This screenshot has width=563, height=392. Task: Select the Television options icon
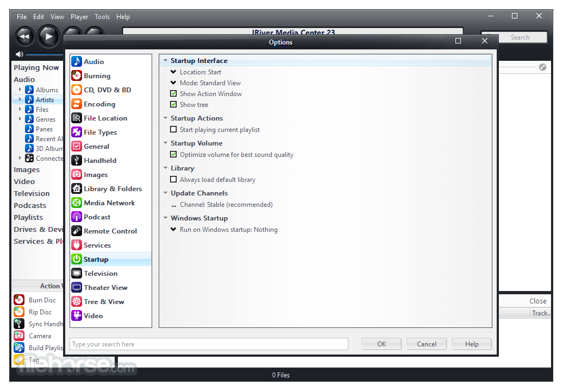(77, 273)
